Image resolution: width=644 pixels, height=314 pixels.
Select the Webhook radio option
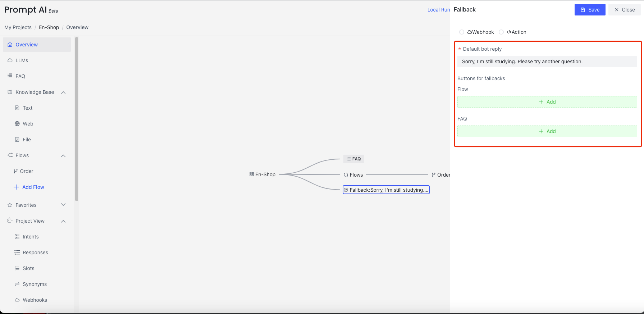coord(462,32)
